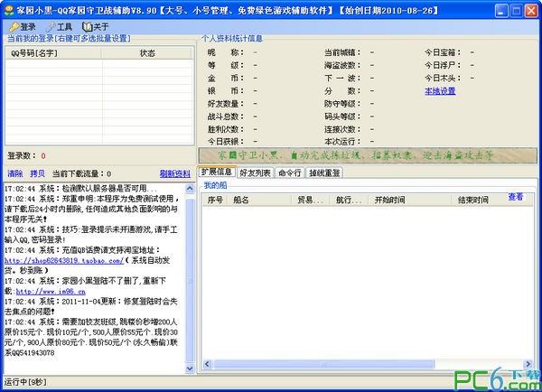The image size is (542, 392).
Task: Click the 航行... column header
Action: (349, 200)
